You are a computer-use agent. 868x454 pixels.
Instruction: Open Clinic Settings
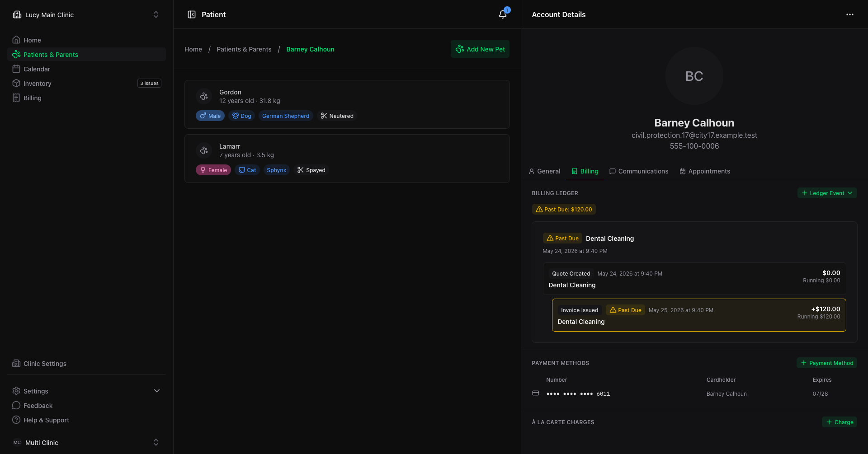(86, 364)
